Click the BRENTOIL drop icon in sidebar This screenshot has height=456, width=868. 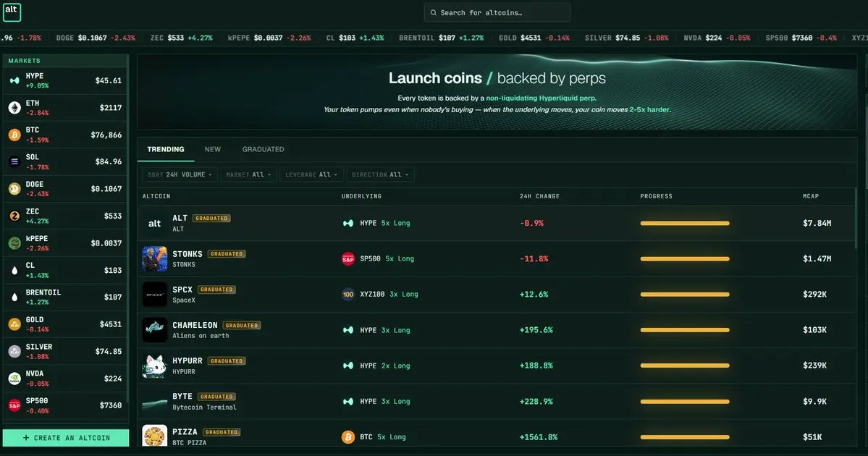click(x=14, y=297)
